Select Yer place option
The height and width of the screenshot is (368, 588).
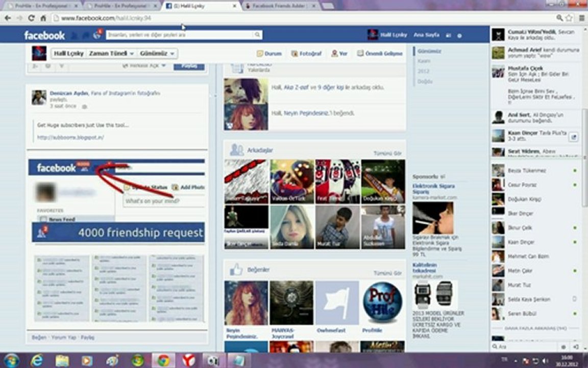[x=339, y=54]
